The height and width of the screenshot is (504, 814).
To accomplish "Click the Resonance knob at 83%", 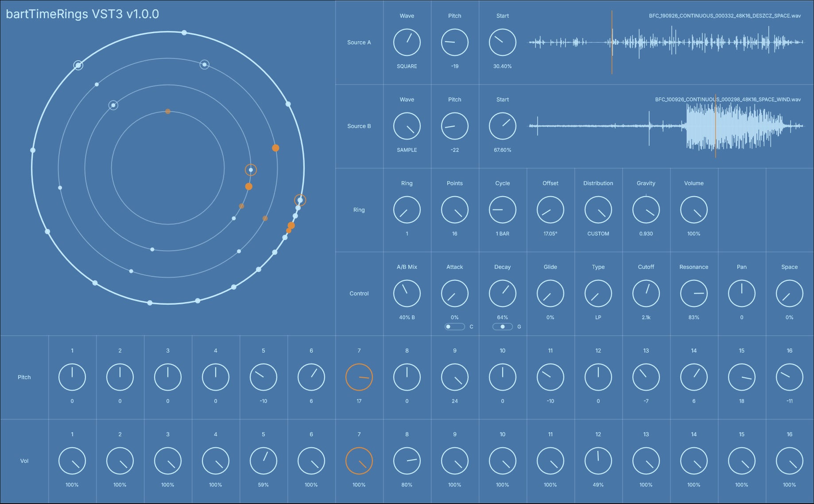I will pyautogui.click(x=694, y=294).
